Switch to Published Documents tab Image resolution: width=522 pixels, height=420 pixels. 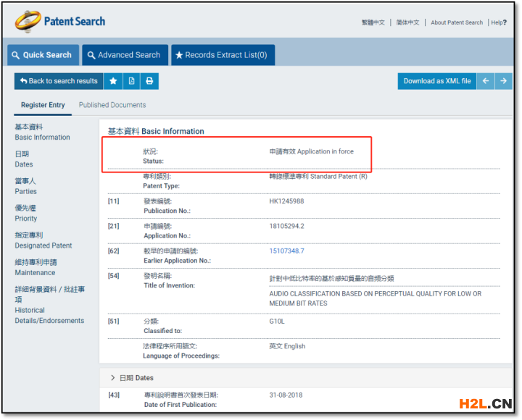pos(112,105)
